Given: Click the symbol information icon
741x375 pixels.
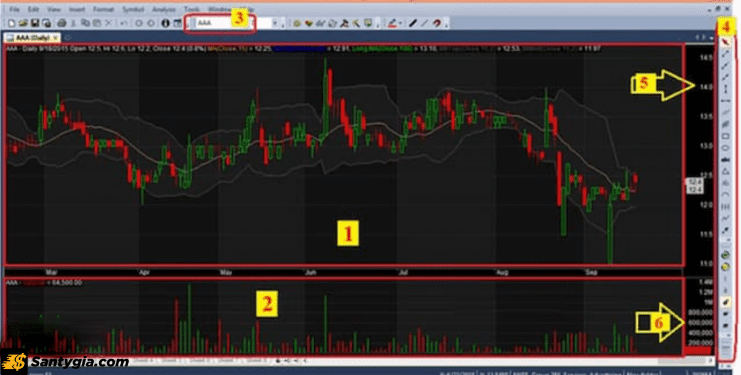Looking at the screenshot, I should pyautogui.click(x=165, y=23).
